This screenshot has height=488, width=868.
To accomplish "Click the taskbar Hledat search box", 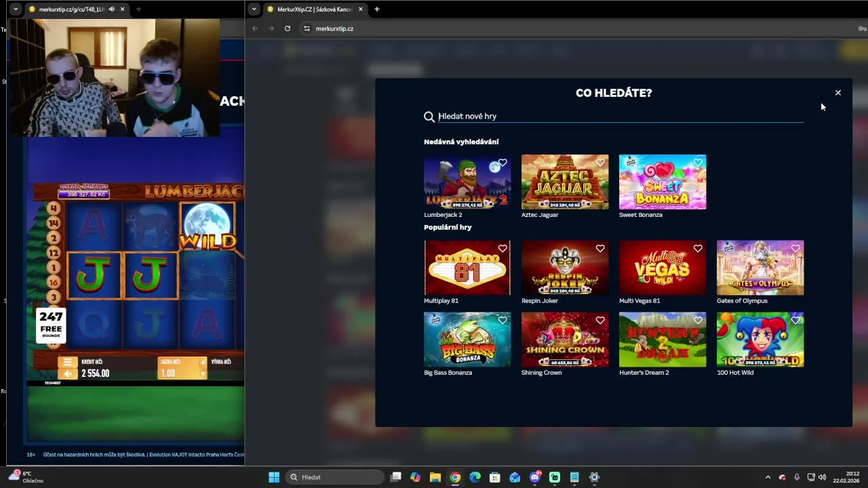I will point(335,477).
